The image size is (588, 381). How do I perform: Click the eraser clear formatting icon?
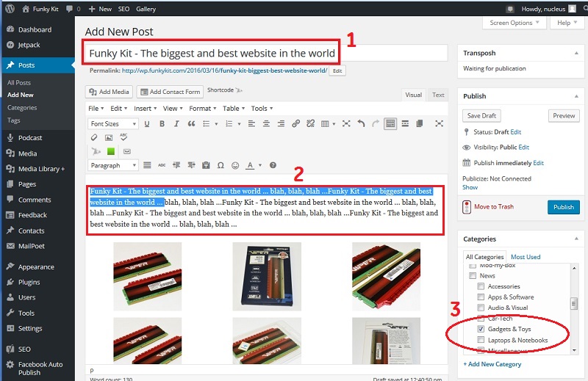pyautogui.click(x=94, y=137)
